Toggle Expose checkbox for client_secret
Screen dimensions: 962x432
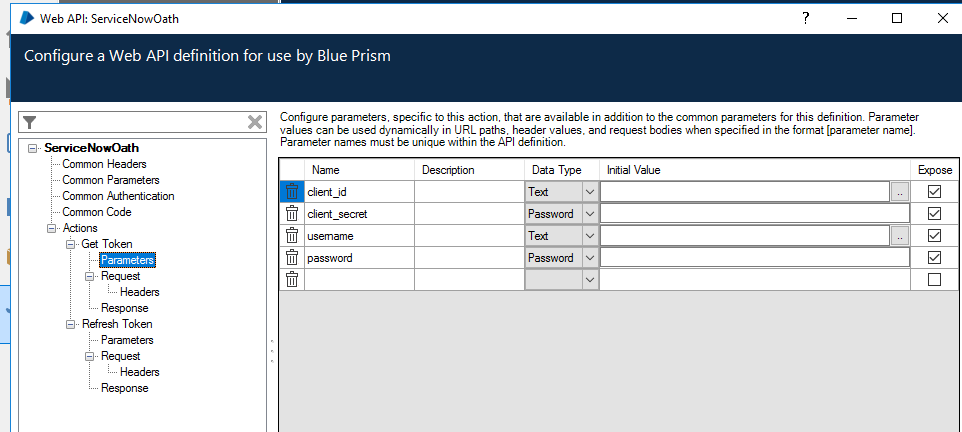coord(934,213)
